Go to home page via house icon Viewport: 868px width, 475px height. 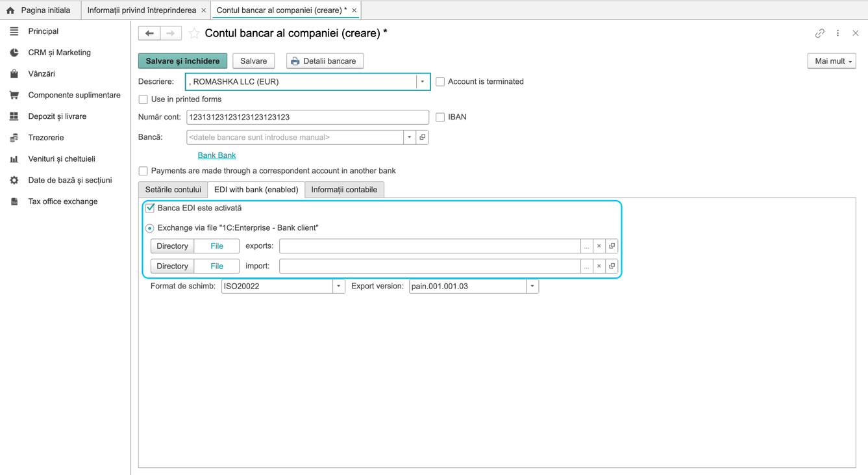pyautogui.click(x=10, y=10)
